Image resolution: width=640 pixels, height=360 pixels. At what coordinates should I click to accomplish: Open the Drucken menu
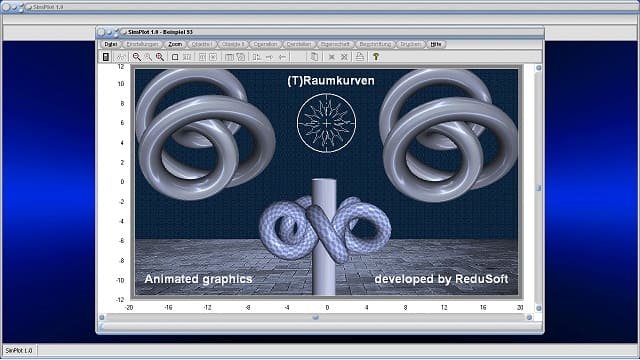pos(410,44)
